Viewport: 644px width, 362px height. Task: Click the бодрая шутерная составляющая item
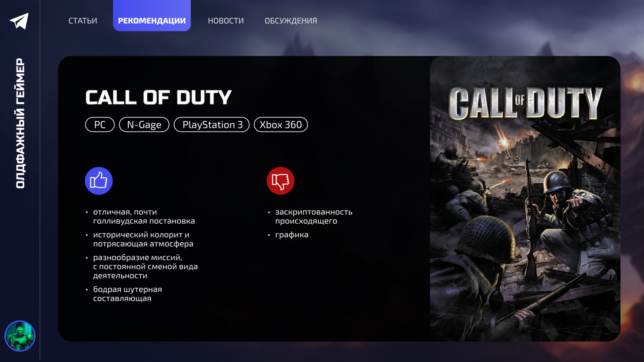tap(127, 293)
